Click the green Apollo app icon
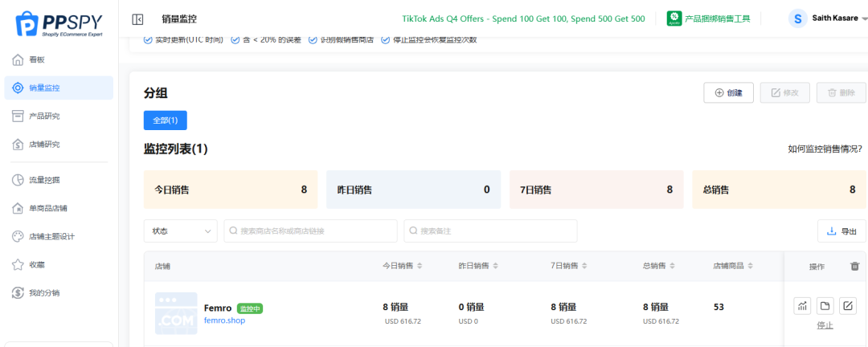Screen dimensions: 868x347 point(674,18)
